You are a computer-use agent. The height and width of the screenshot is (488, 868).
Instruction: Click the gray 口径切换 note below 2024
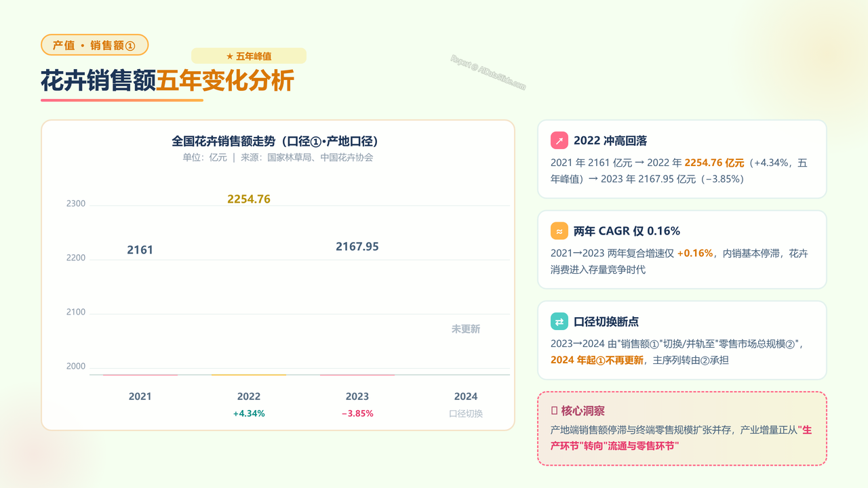466,413
